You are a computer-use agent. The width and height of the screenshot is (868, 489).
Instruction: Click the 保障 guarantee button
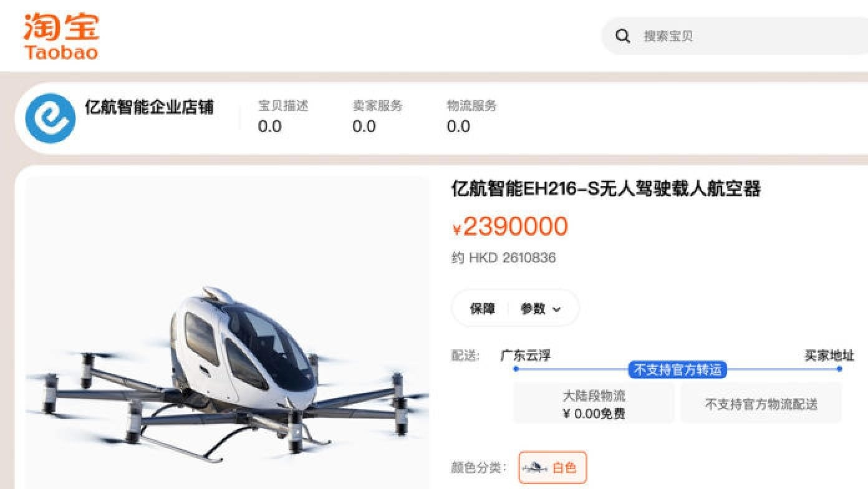coord(482,309)
